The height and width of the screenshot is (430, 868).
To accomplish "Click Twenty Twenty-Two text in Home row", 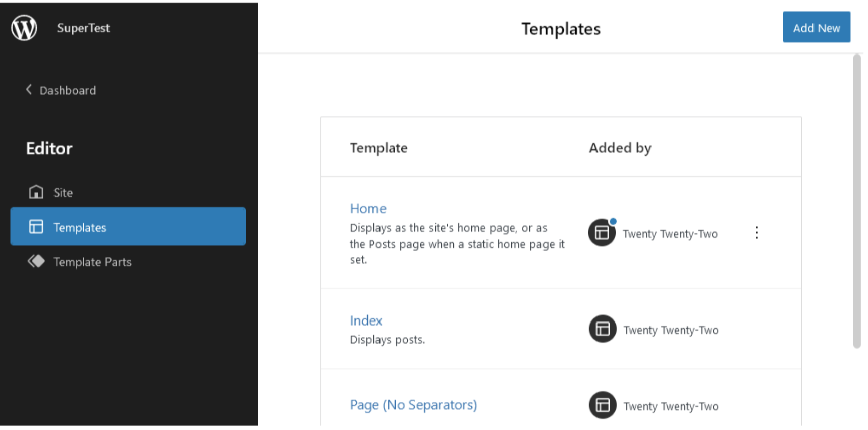I will coord(670,234).
